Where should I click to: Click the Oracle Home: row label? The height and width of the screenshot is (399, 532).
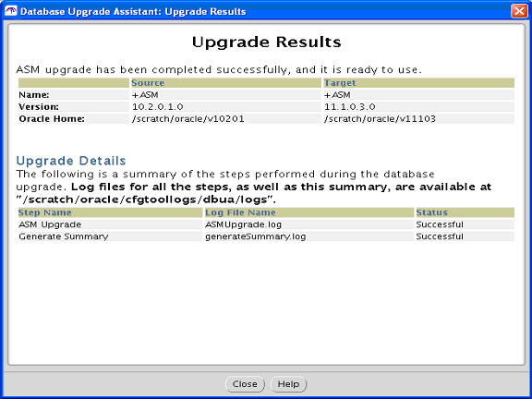[x=52, y=119]
